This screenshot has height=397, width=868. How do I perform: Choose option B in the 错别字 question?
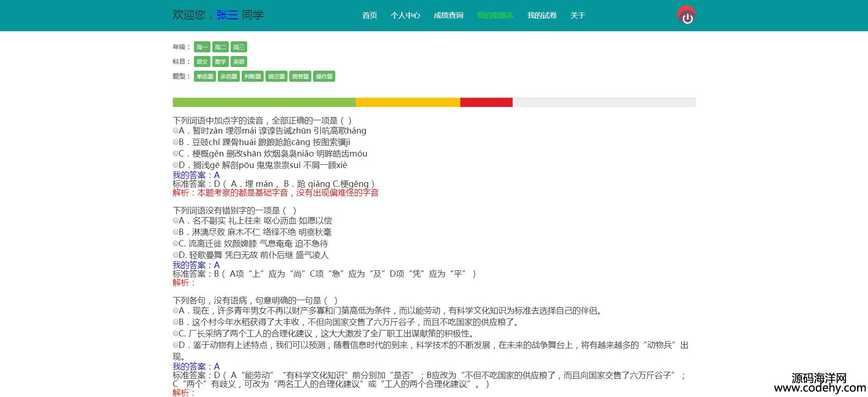pyautogui.click(x=176, y=232)
